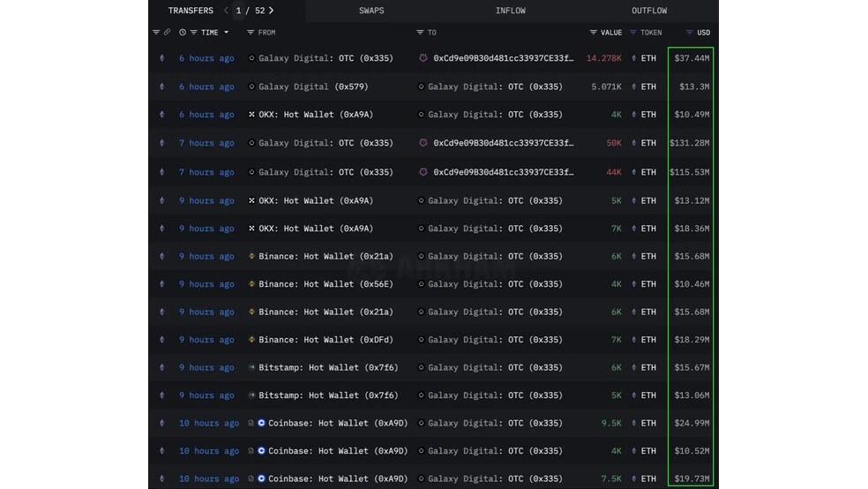Click Bitstamp logo icon in $15.67M row
This screenshot has height=489, width=868.
251,367
